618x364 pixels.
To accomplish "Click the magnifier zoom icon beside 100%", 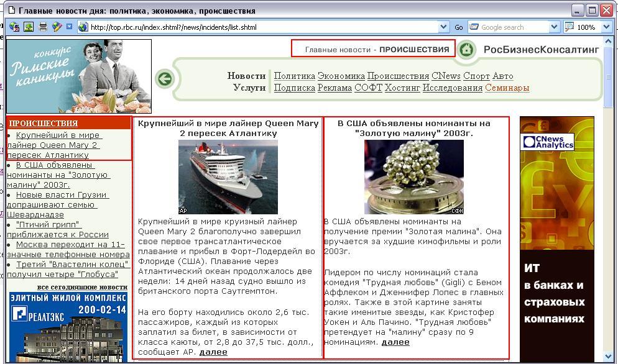I will pyautogui.click(x=569, y=27).
